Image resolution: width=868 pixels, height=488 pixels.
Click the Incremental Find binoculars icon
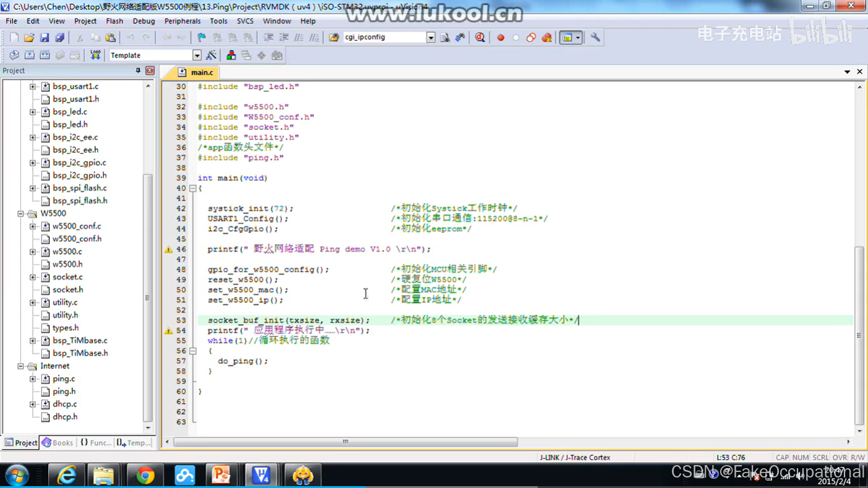tap(460, 38)
